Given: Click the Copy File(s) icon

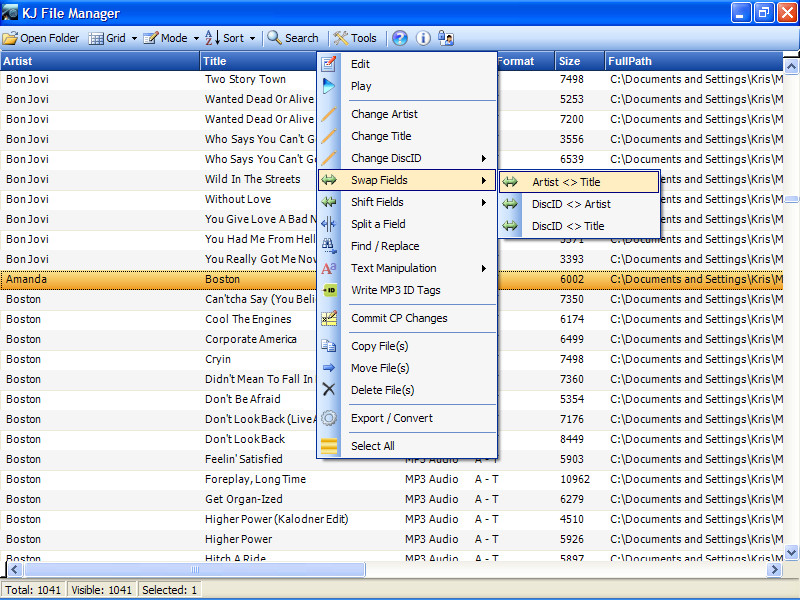Looking at the screenshot, I should tap(329, 346).
